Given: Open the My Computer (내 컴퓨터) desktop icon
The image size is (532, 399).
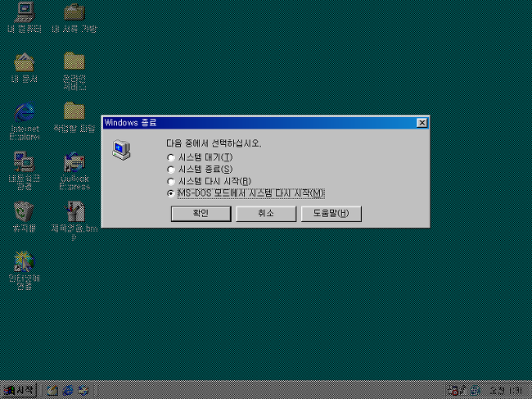Looking at the screenshot, I should (25, 12).
